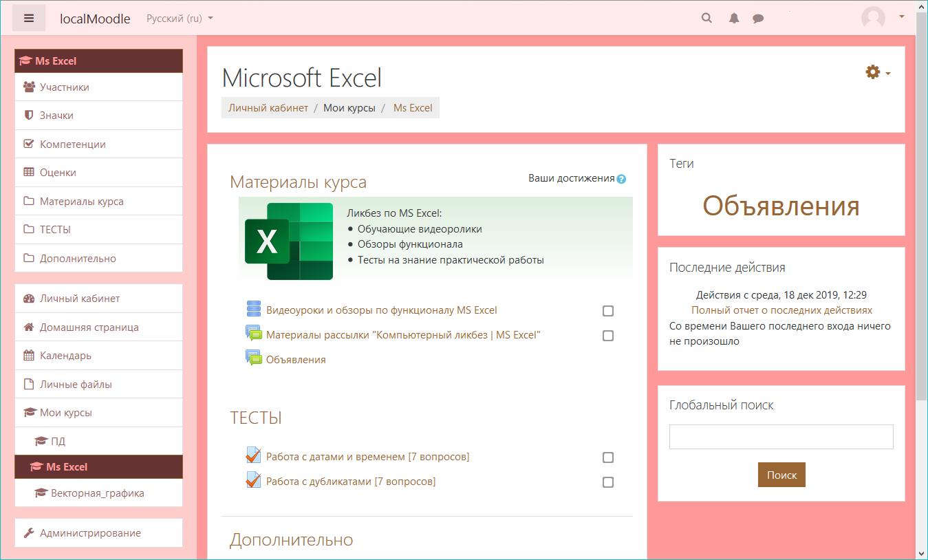928x560 pixels.
Task: Click the forum icon beside Объявления activity
Action: coord(254,358)
